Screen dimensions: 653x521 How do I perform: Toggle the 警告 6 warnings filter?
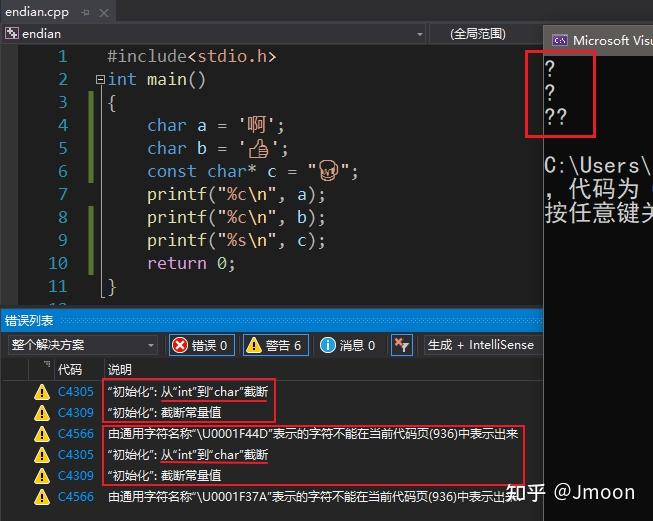(x=276, y=345)
